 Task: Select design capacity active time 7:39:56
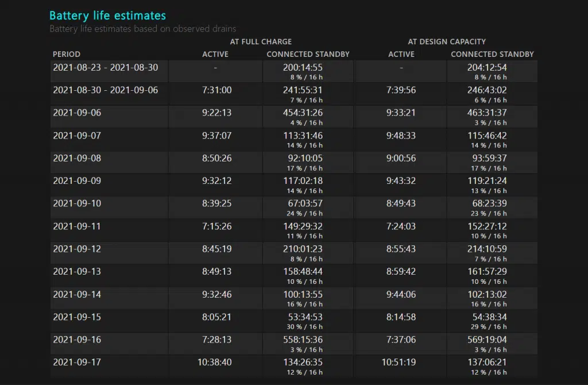(x=401, y=90)
